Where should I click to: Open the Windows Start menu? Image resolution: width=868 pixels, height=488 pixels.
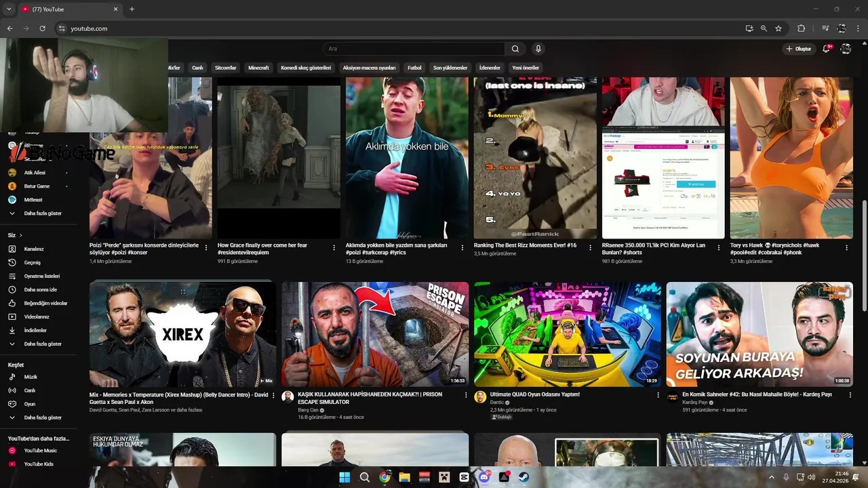coord(344,477)
